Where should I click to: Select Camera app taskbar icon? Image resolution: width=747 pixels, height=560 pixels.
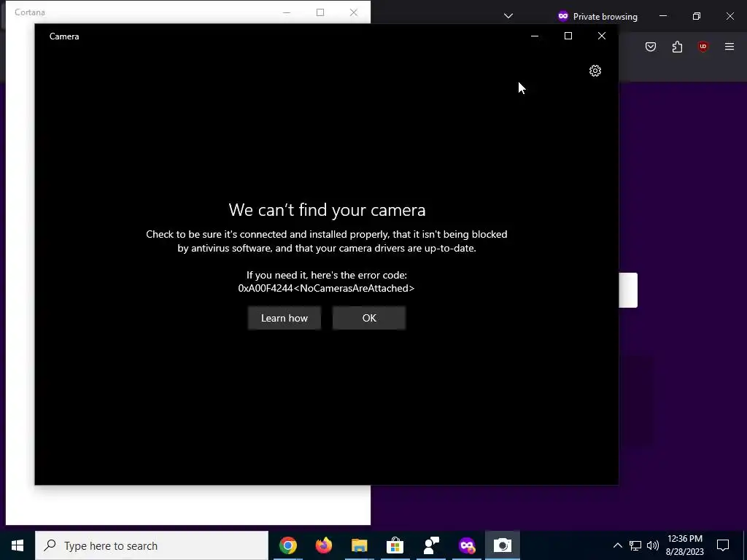click(x=503, y=545)
